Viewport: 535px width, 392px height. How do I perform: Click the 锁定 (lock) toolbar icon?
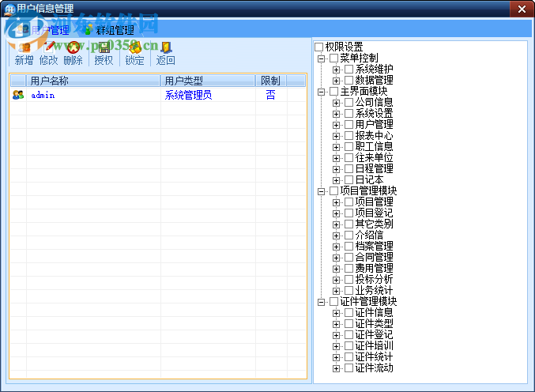(x=135, y=47)
